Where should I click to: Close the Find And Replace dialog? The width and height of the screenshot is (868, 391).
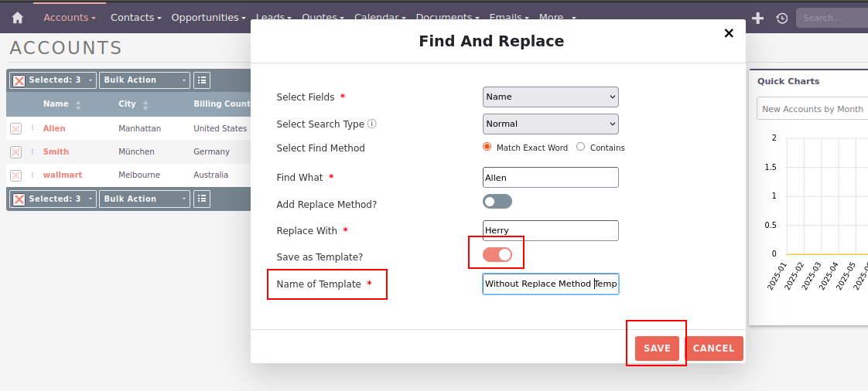click(x=728, y=33)
